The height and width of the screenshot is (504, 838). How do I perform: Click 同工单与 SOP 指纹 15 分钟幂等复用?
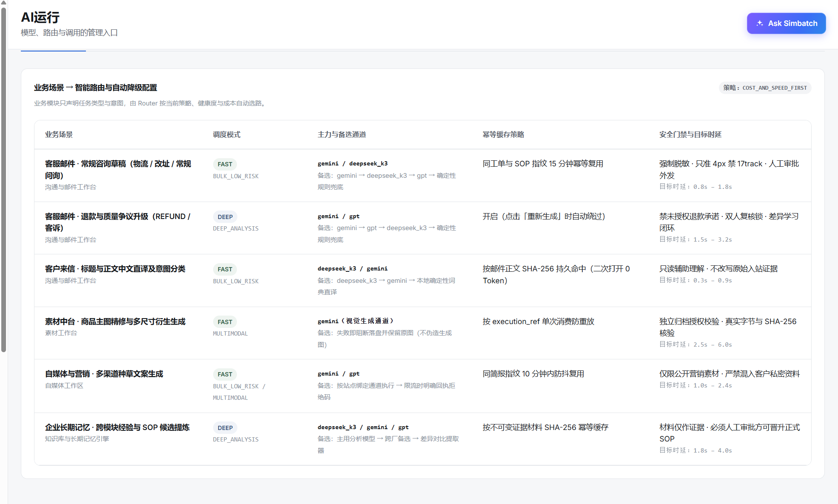point(543,164)
